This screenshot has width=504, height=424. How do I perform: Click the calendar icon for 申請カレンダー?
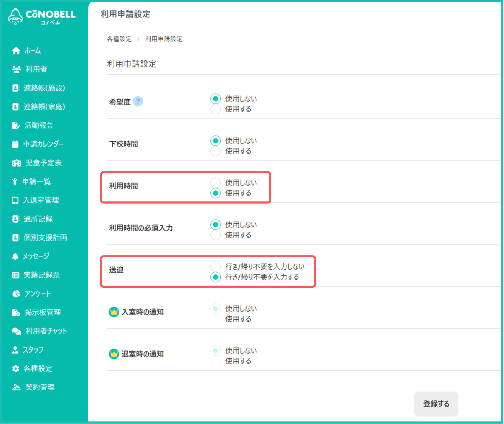(15, 144)
